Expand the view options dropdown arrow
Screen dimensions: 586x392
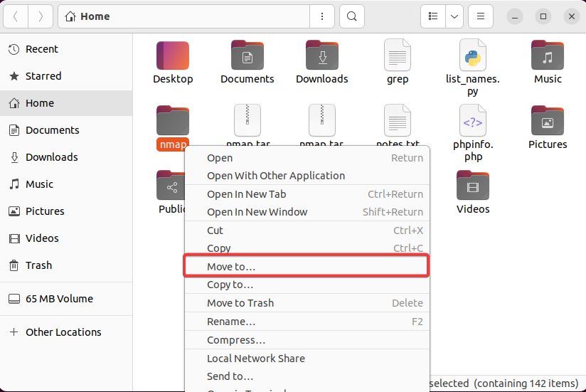click(454, 16)
